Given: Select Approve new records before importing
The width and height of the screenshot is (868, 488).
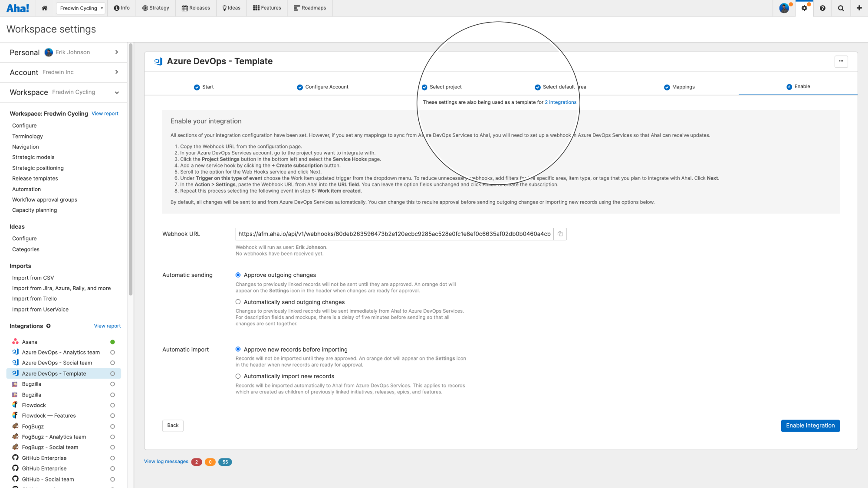Looking at the screenshot, I should click(238, 349).
